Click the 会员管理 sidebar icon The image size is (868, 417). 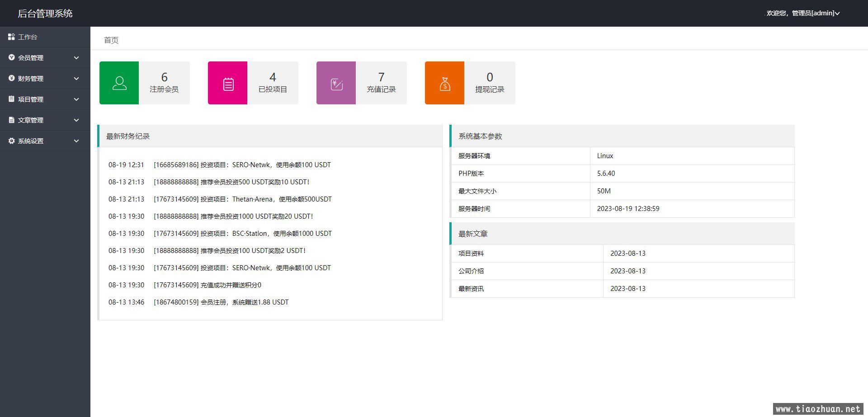pos(11,57)
